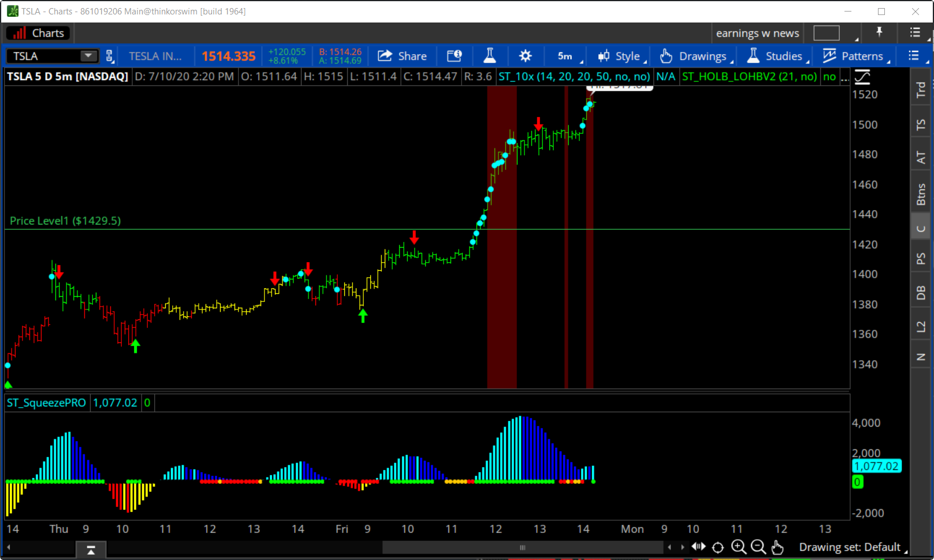Image resolution: width=934 pixels, height=560 pixels.
Task: Open the Patterns menu
Action: coord(855,56)
